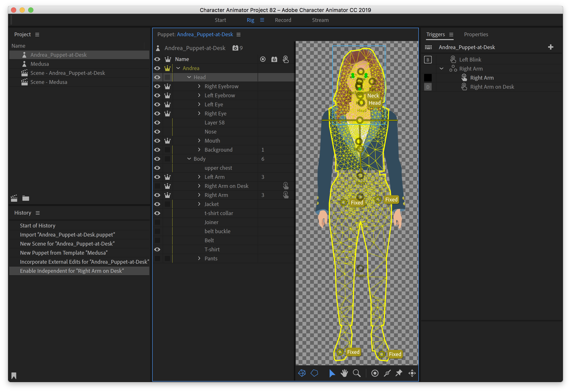Show the Right Arm on Desk layer

(157, 186)
